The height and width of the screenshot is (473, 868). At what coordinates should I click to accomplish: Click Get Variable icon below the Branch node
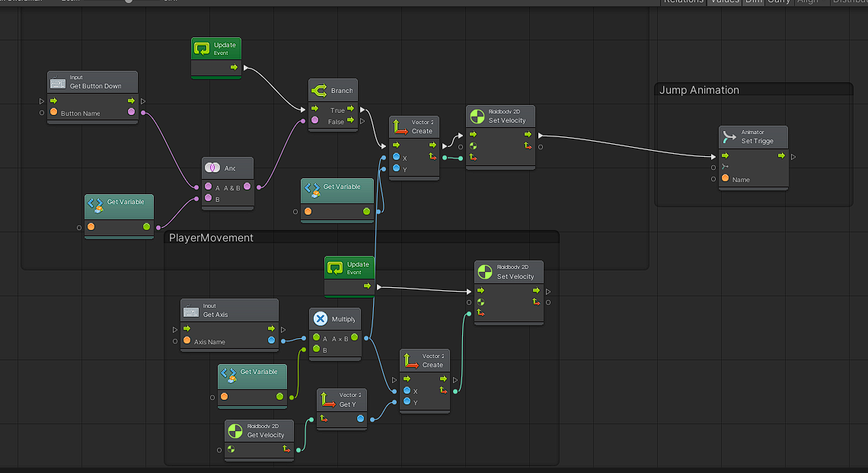click(x=311, y=190)
